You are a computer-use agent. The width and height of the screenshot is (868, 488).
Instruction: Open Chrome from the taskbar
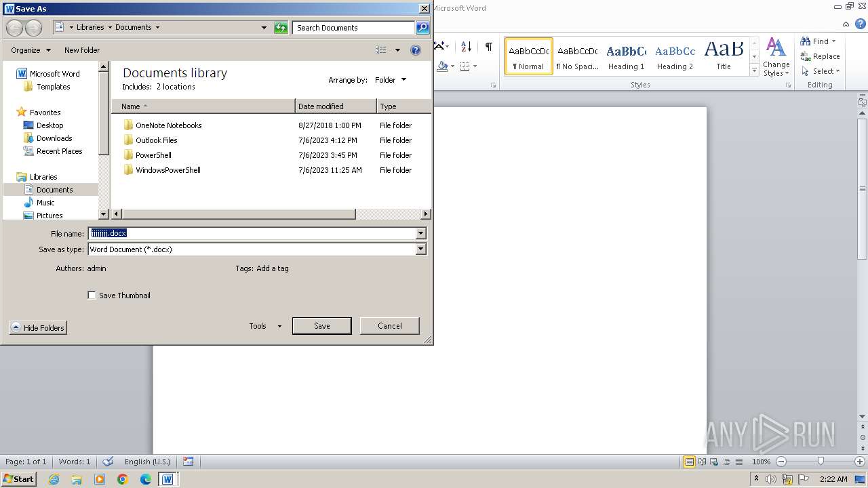tap(123, 479)
